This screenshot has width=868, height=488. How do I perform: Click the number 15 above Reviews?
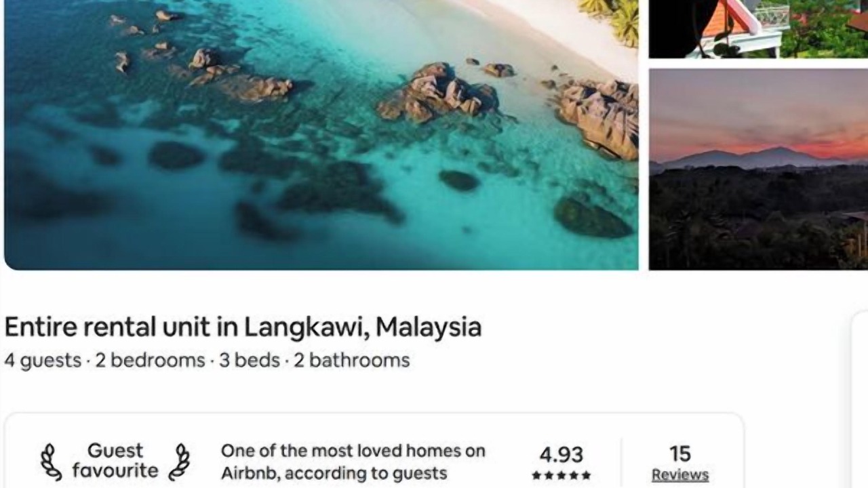click(x=680, y=453)
